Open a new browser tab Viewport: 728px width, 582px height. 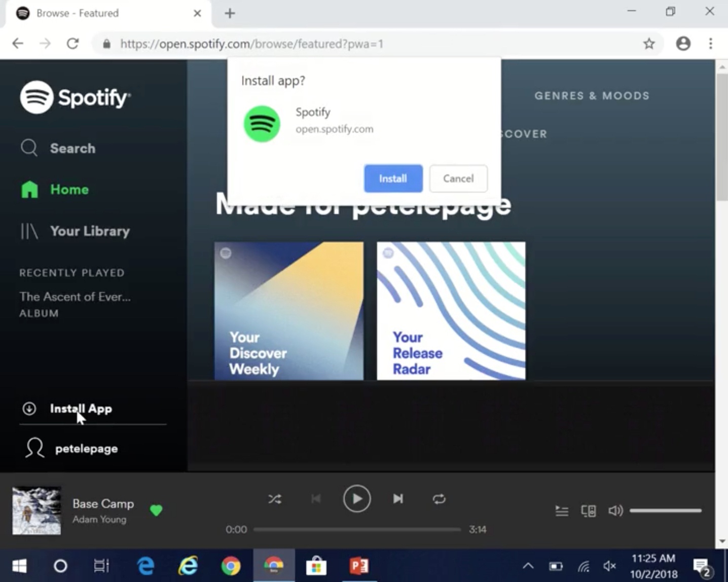click(230, 14)
